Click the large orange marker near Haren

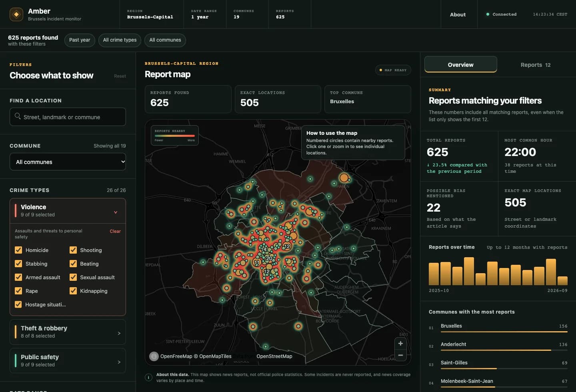[344, 178]
